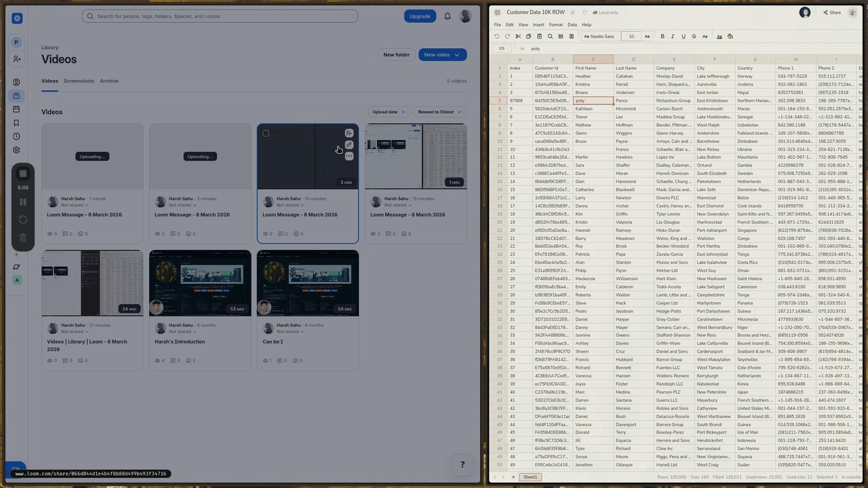Switch to the Screenshots tab
868x488 pixels.
pyautogui.click(x=79, y=81)
